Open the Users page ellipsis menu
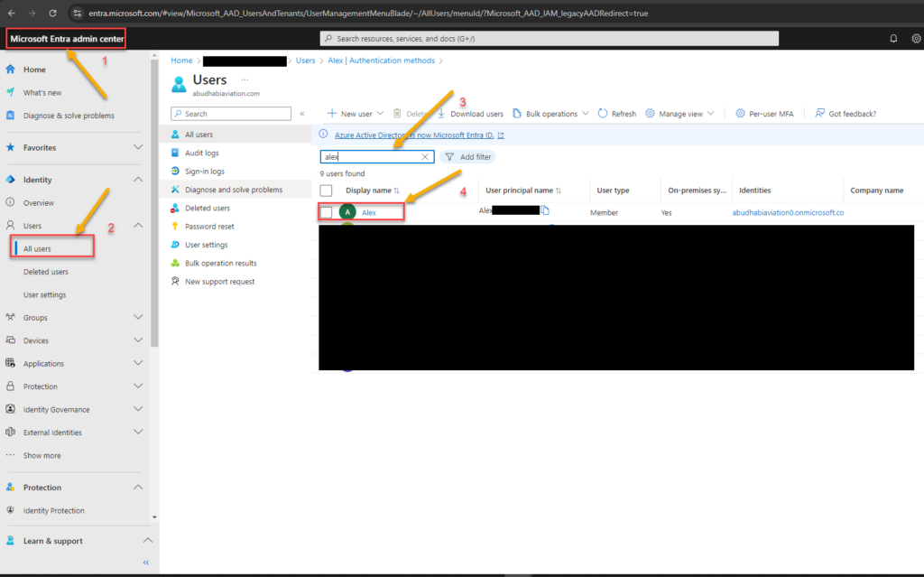The height and width of the screenshot is (577, 924). click(245, 79)
